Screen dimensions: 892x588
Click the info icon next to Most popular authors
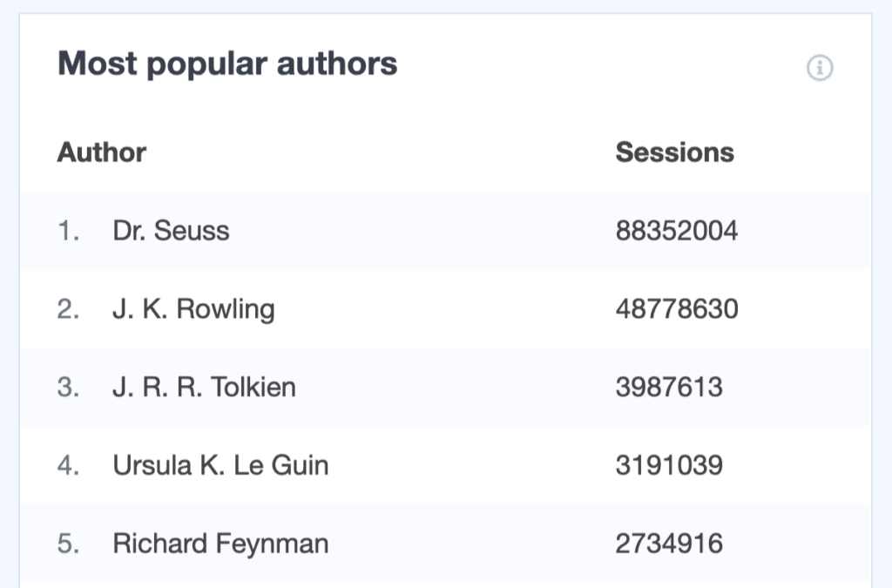click(820, 67)
